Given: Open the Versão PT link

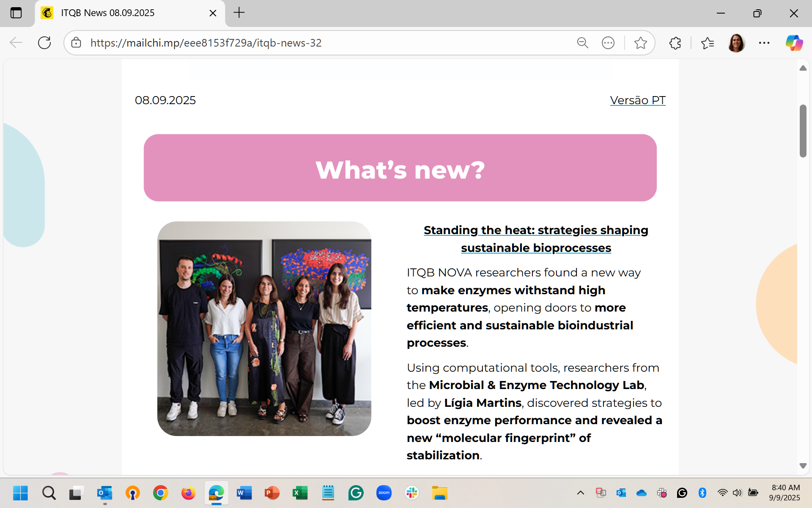Looking at the screenshot, I should [x=637, y=100].
